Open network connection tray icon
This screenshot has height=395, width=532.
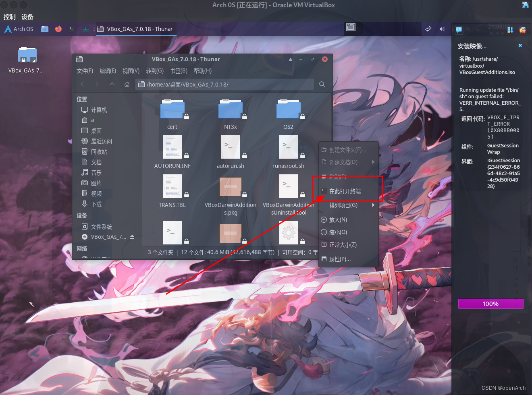click(428, 29)
